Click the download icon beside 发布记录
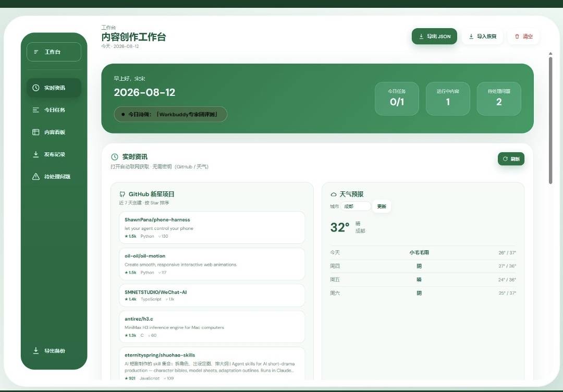 [x=36, y=154]
